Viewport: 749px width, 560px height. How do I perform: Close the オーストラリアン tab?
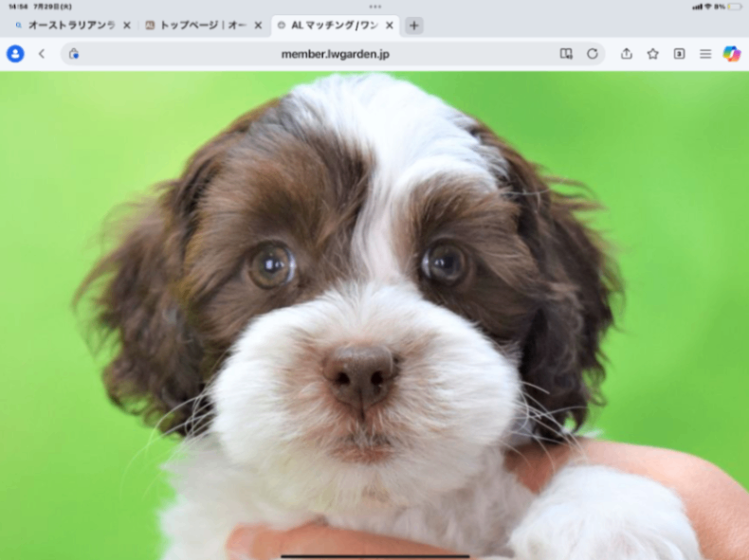click(127, 26)
